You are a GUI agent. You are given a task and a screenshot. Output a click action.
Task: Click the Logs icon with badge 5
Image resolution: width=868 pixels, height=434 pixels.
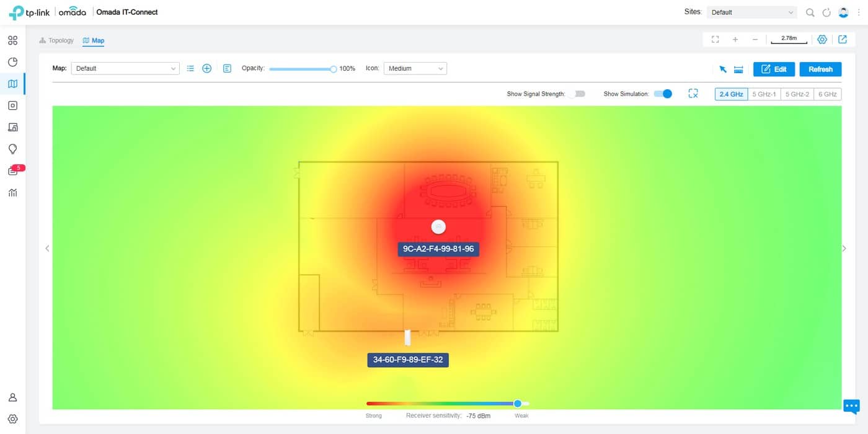[12, 170]
